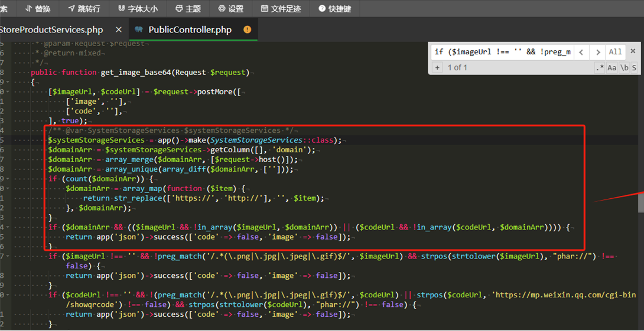The height and width of the screenshot is (331, 644).
Task: Open 文件足迹 file history
Action: pyautogui.click(x=281, y=9)
